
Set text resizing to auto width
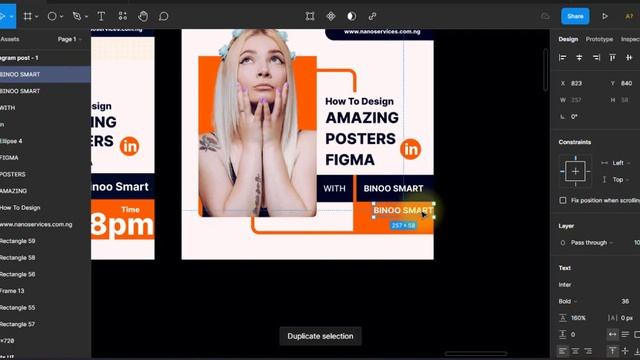coord(613,335)
